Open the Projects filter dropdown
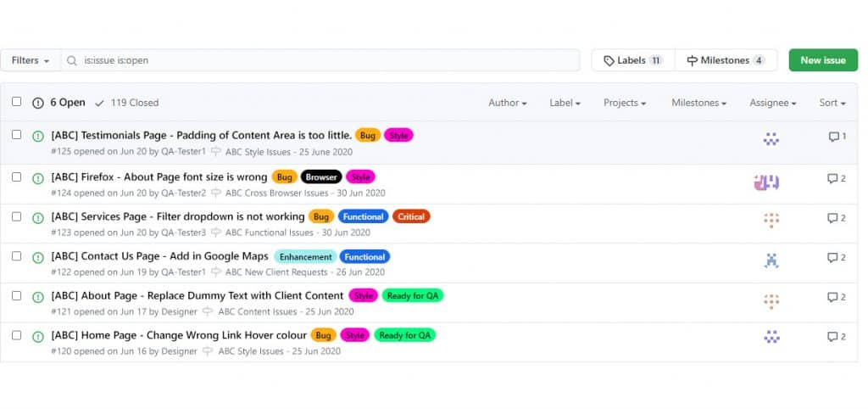Viewport: 868px width, 409px height. pos(625,103)
